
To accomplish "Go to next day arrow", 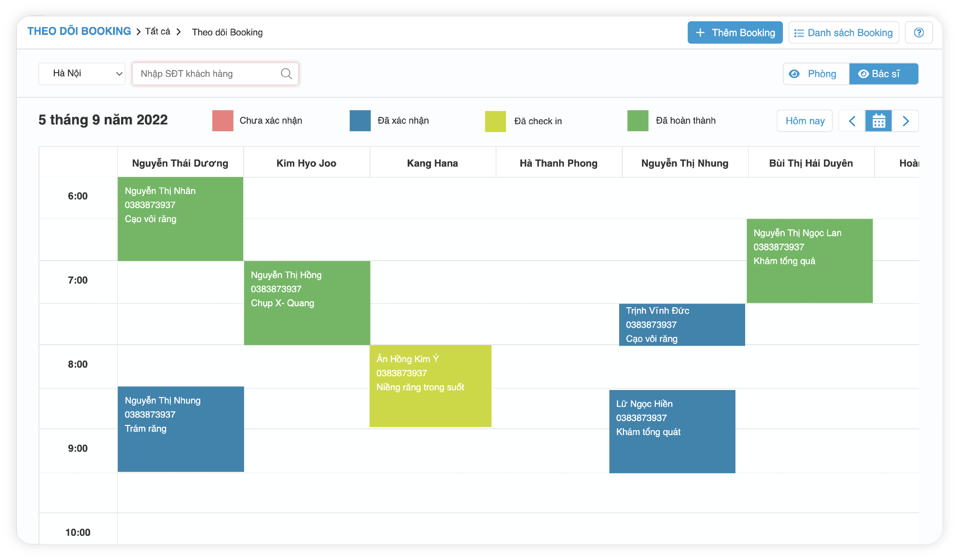I will [x=906, y=121].
